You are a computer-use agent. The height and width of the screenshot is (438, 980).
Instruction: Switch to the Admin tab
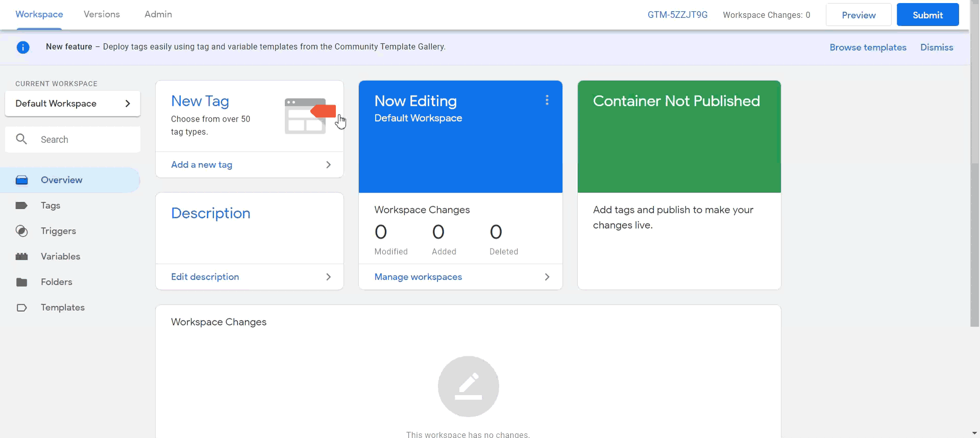coord(158,14)
